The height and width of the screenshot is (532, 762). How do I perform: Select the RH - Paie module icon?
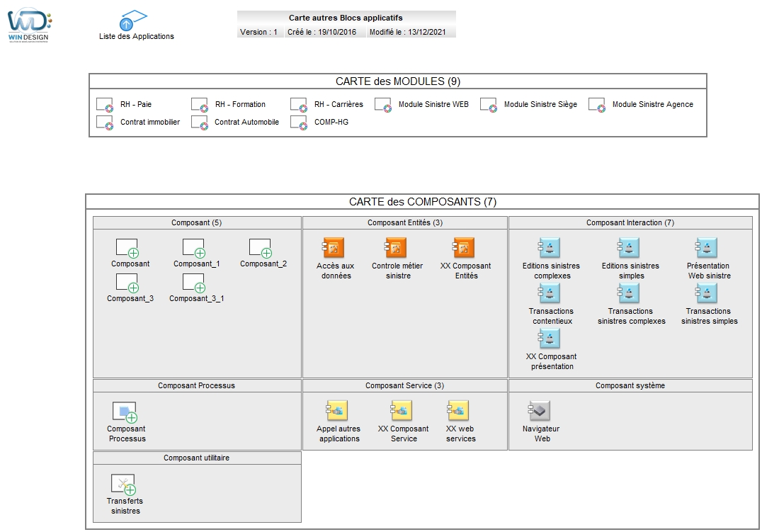point(105,105)
